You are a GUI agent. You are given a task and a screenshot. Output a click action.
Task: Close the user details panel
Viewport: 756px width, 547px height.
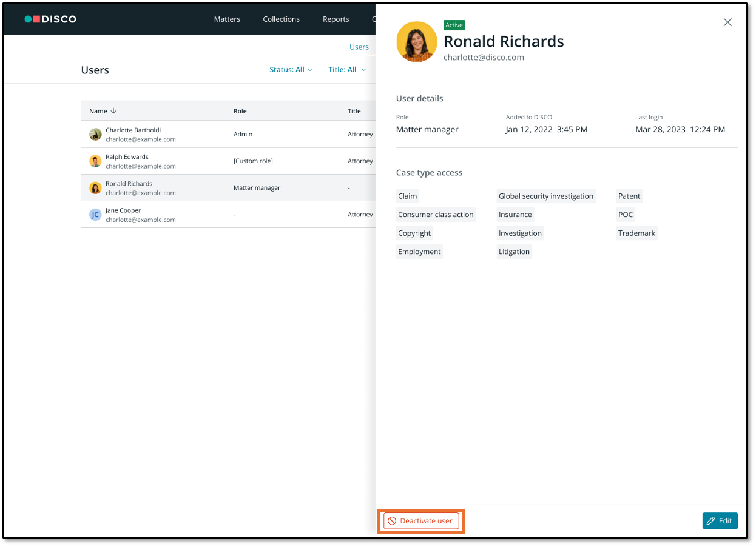pos(727,22)
